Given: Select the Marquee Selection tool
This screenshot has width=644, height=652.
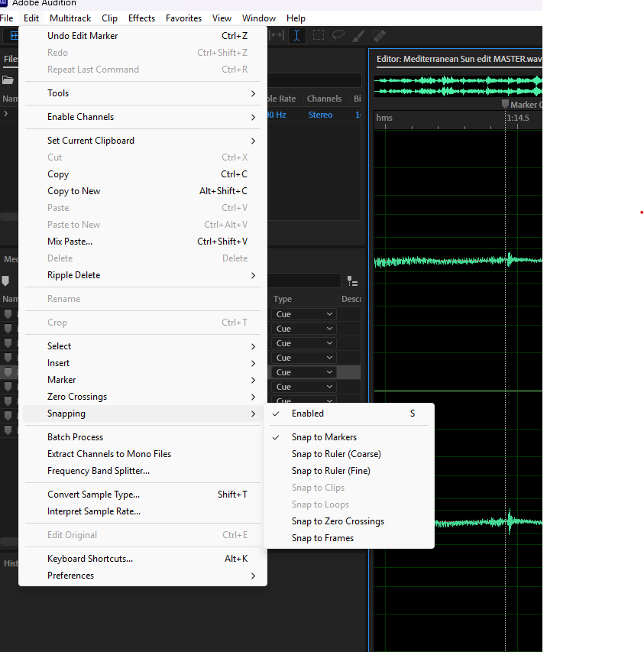Looking at the screenshot, I should click(x=319, y=35).
